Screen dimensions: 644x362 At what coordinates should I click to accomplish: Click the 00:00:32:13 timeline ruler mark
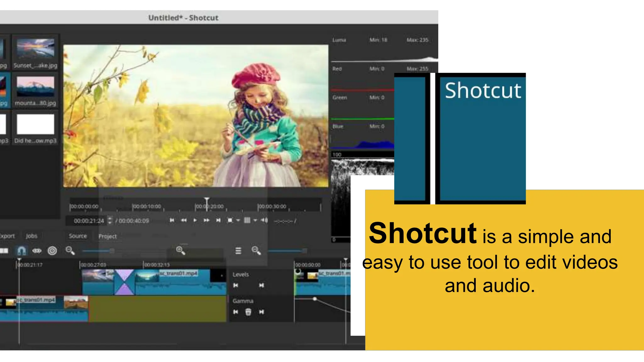[x=157, y=265]
